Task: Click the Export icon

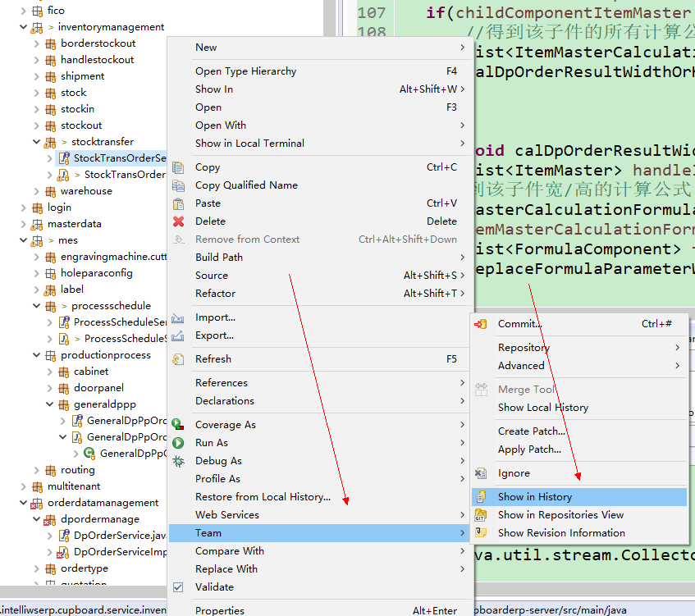Action: click(178, 335)
